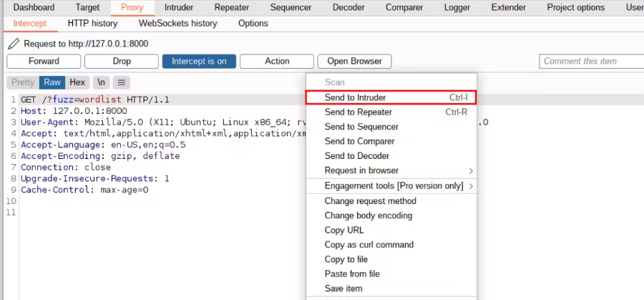Click the Forward button
The image size is (644, 300).
44,62
